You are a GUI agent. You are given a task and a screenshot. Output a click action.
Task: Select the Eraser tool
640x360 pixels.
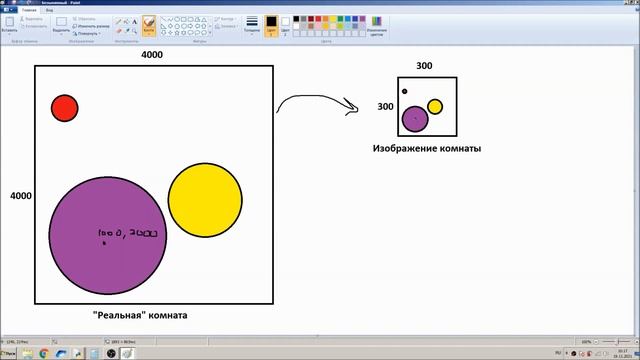pos(119,31)
